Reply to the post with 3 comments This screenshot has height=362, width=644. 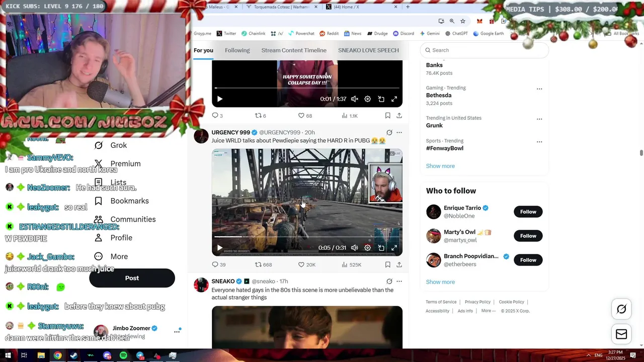click(217, 116)
